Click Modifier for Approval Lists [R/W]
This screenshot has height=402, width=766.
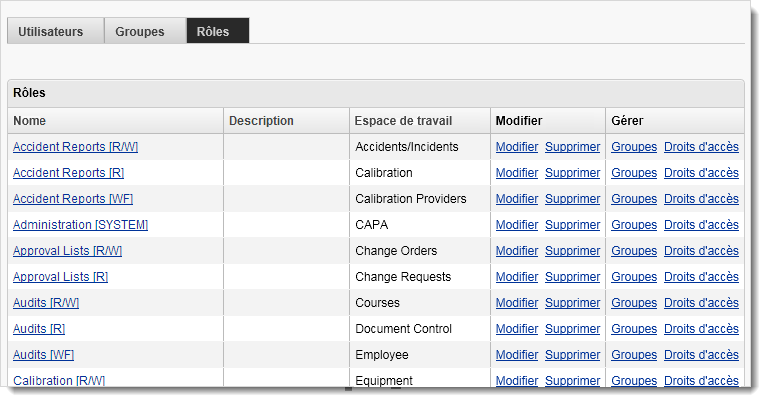(517, 251)
